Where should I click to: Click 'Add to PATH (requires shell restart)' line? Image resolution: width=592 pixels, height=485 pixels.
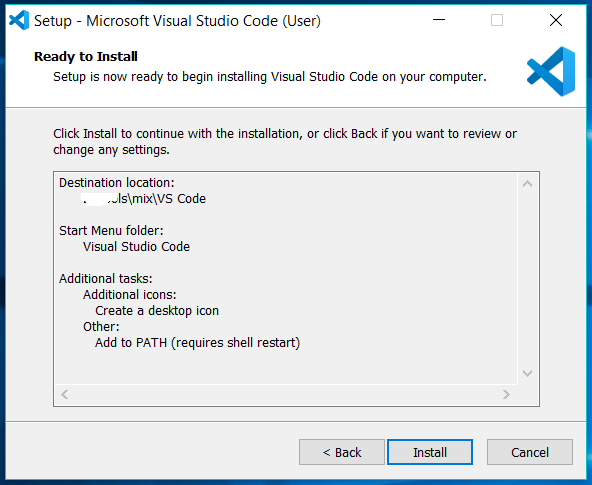[x=197, y=343]
